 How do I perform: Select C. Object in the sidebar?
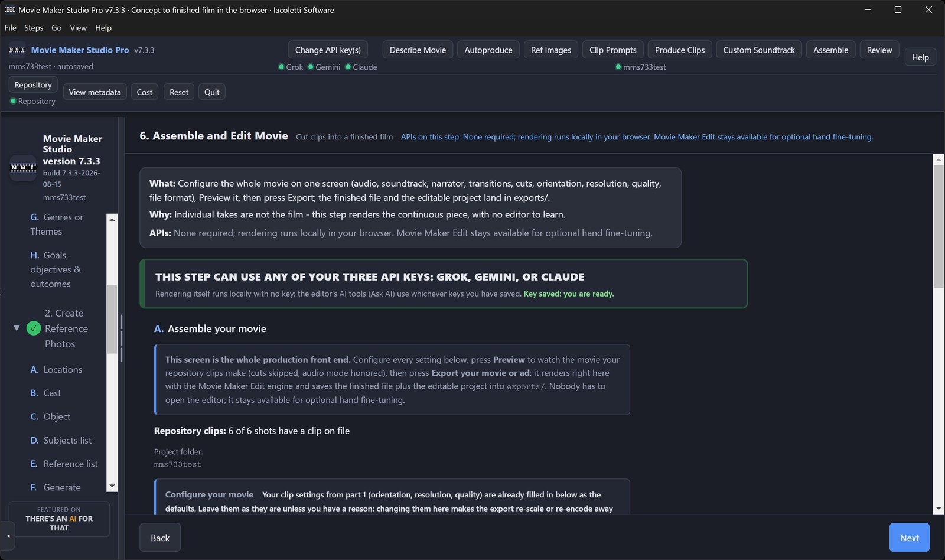click(51, 416)
